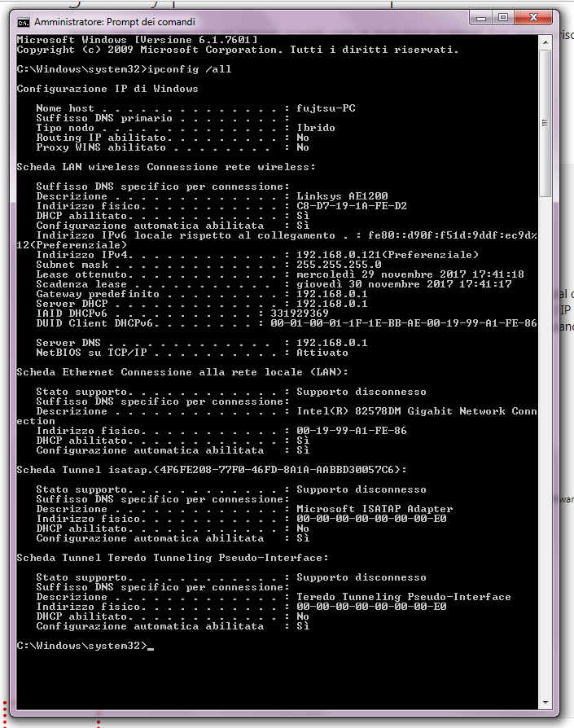Click the IPv4 address 192.168.0.121

click(x=341, y=254)
